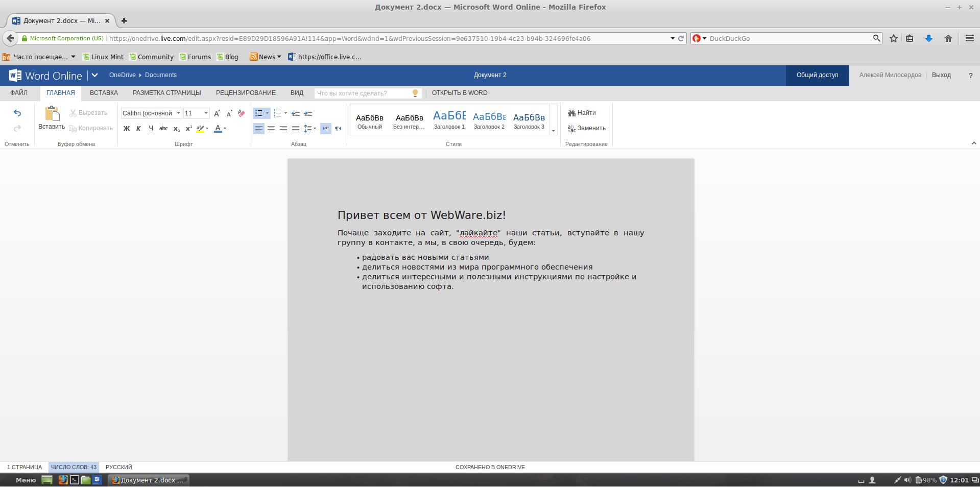Reload the page in Firefox
Image resolution: width=980 pixels, height=487 pixels.
coord(681,38)
